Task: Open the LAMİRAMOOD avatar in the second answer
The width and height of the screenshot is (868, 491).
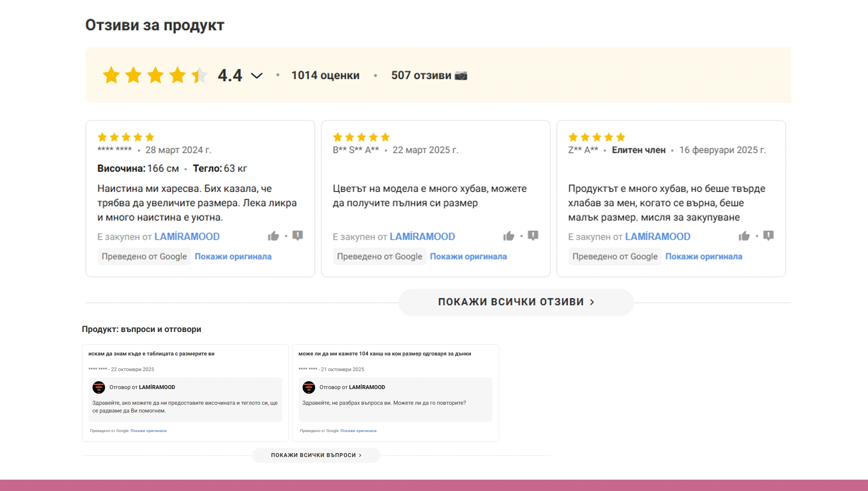Action: [309, 387]
